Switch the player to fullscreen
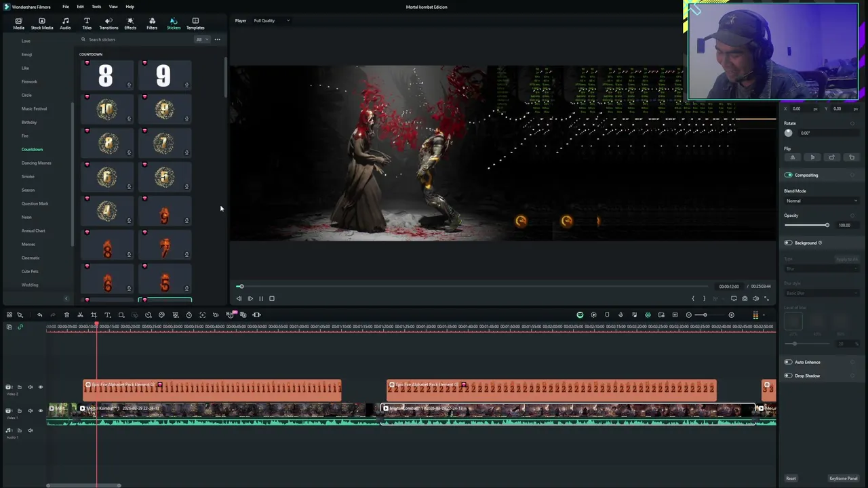The image size is (868, 488). pos(766,299)
